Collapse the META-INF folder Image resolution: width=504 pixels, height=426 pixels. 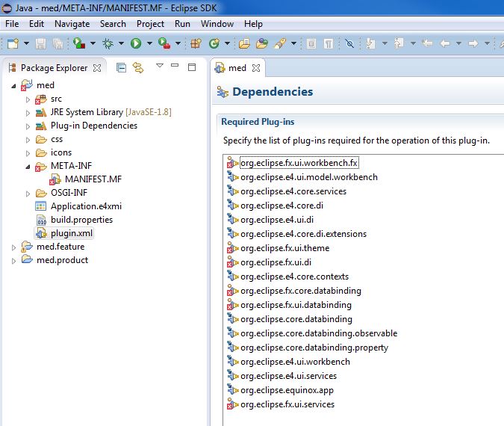tap(28, 167)
